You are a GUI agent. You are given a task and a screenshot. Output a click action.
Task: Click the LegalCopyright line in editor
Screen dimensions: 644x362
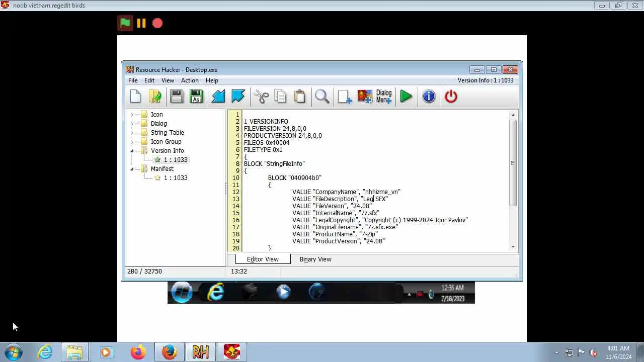(380, 220)
